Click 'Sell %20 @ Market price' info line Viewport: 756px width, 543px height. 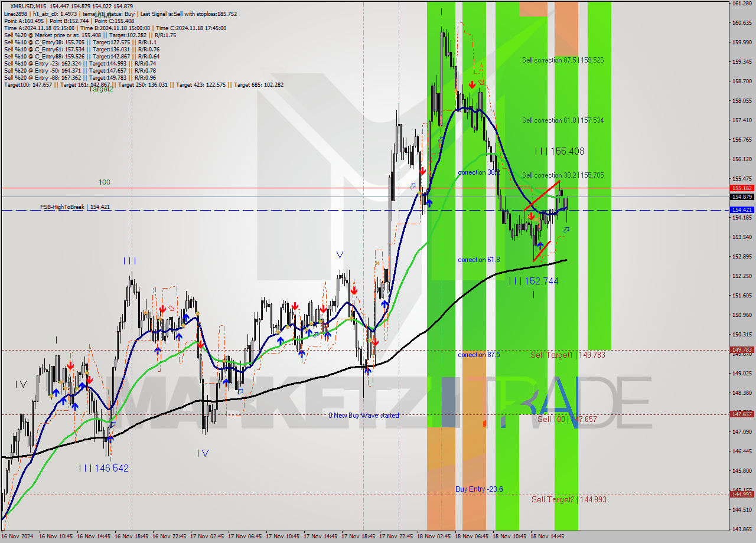[x=90, y=35]
